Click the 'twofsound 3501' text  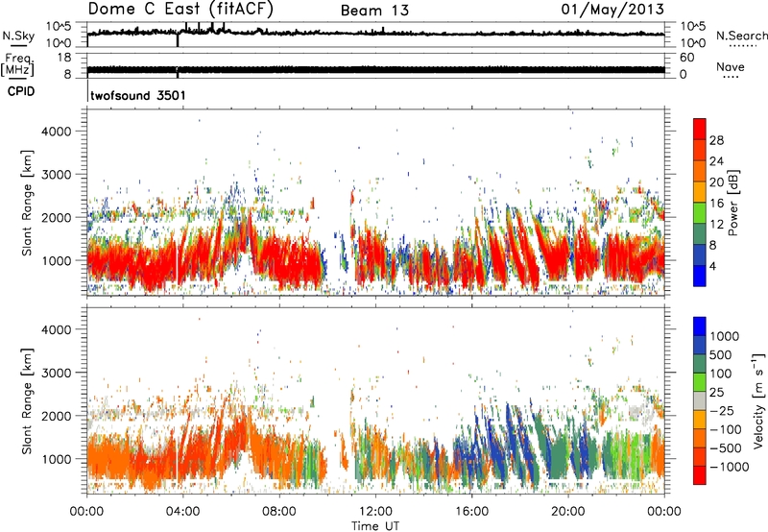click(x=138, y=95)
